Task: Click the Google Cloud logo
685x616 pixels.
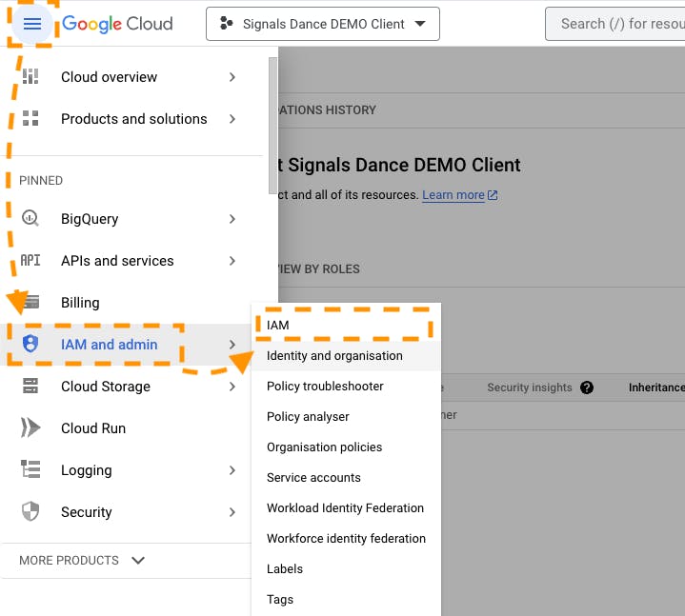Action: (x=117, y=24)
